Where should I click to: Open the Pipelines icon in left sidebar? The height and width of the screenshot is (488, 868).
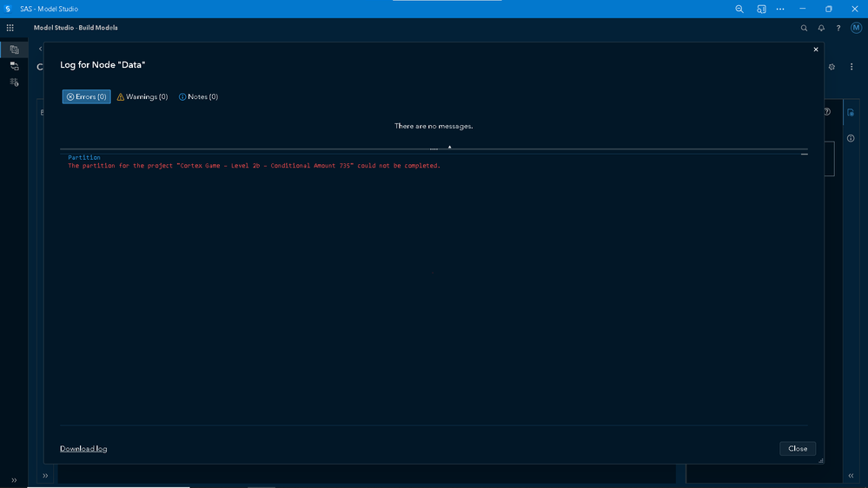point(14,66)
